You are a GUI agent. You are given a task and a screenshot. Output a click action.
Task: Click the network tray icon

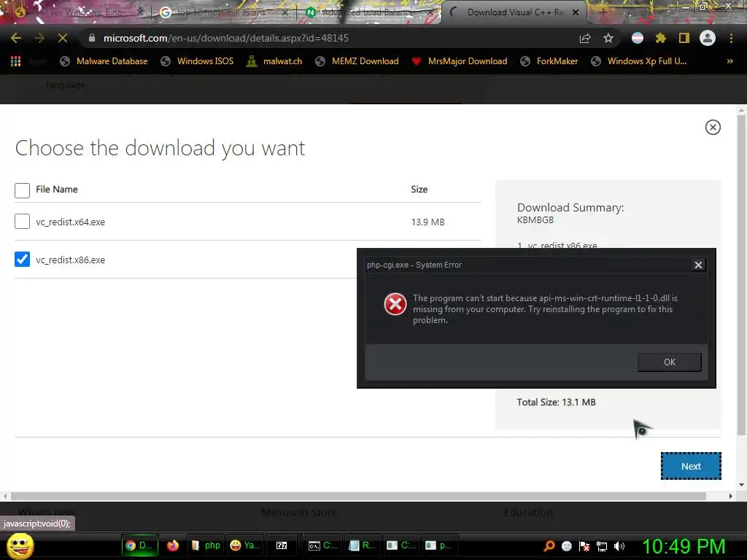click(x=602, y=545)
